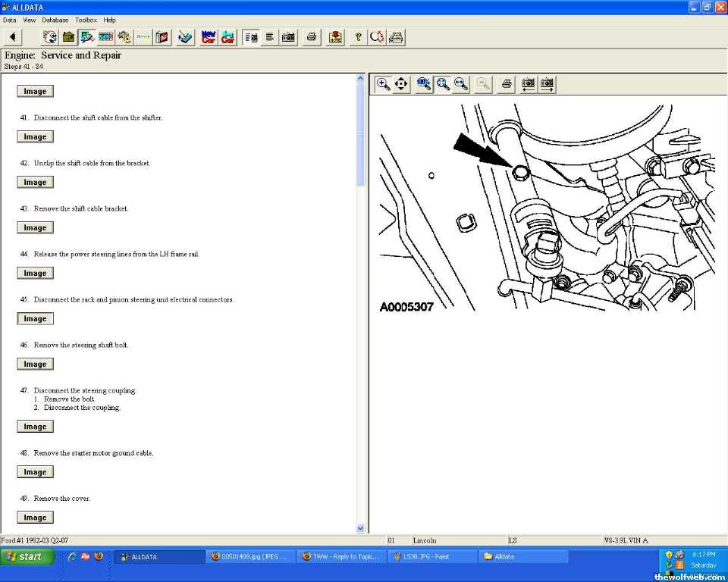Open the Database menu
This screenshot has height=582, width=728.
(x=55, y=20)
